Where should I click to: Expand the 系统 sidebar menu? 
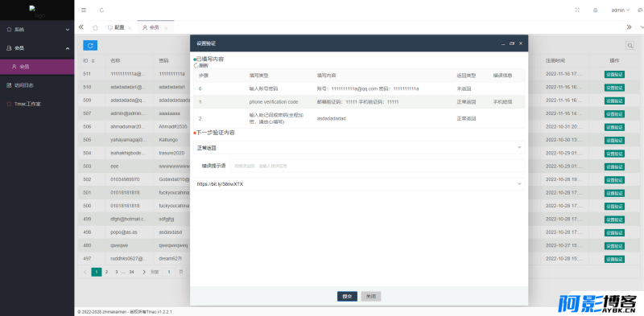click(x=37, y=30)
